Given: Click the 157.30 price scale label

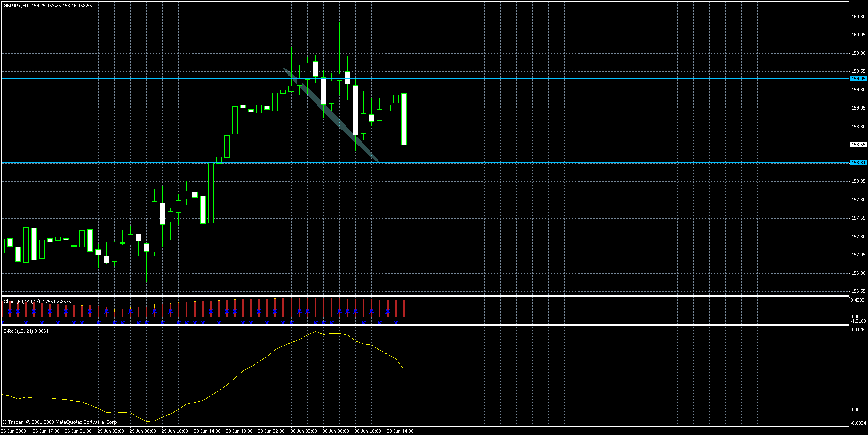Looking at the screenshot, I should (858, 237).
